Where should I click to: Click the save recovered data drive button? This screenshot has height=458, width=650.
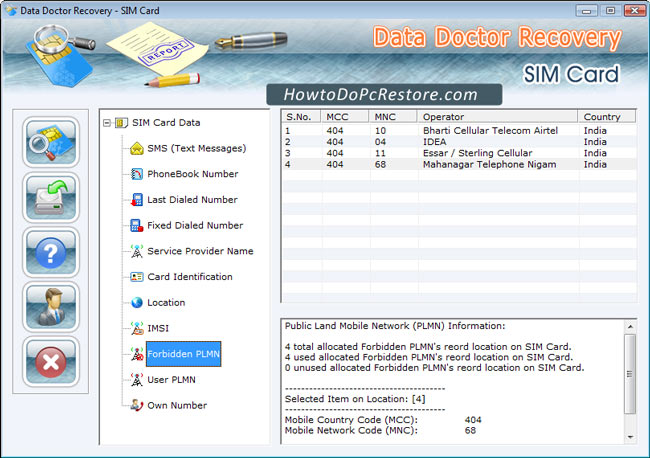click(51, 197)
